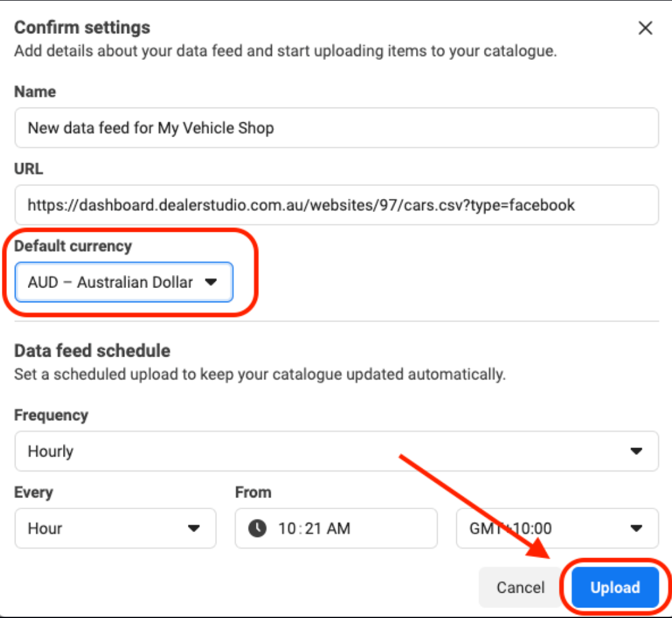Cancel the data feed settings
Screen dimensions: 672x618
[x=521, y=587]
